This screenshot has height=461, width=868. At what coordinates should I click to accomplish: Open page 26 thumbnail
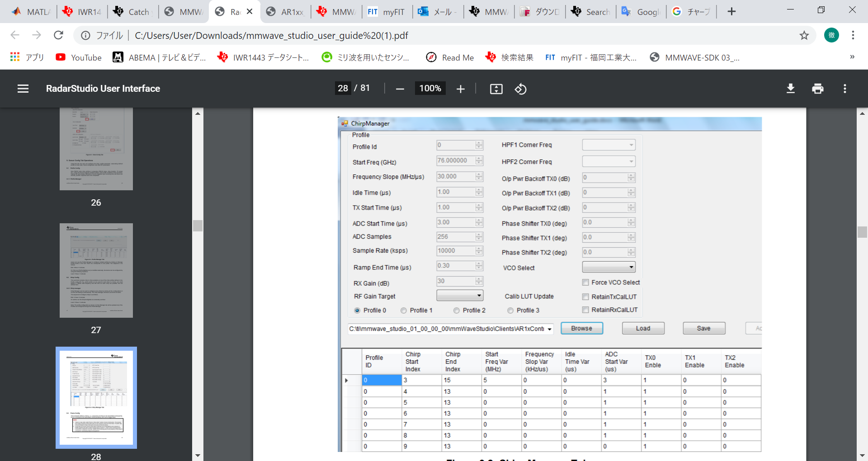coord(96,149)
